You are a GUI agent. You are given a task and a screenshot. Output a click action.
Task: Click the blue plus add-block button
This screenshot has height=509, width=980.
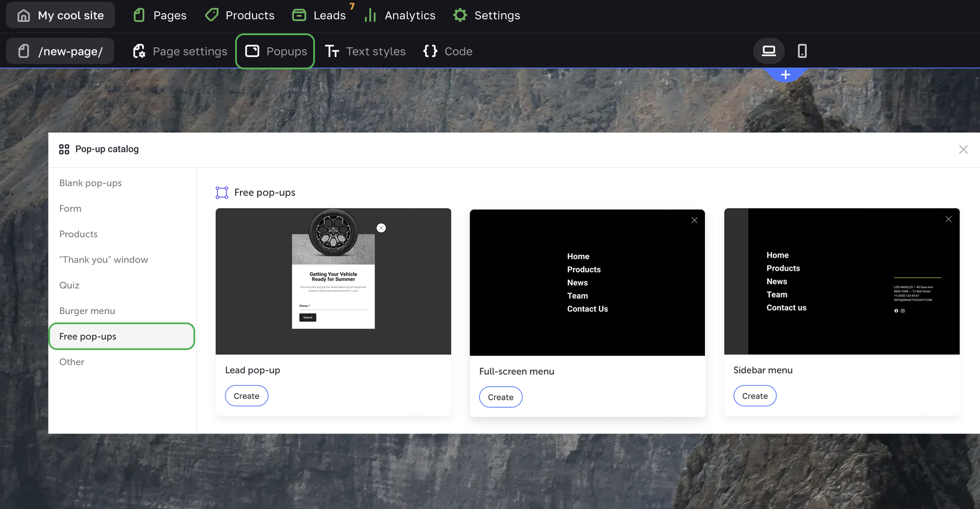coord(786,75)
